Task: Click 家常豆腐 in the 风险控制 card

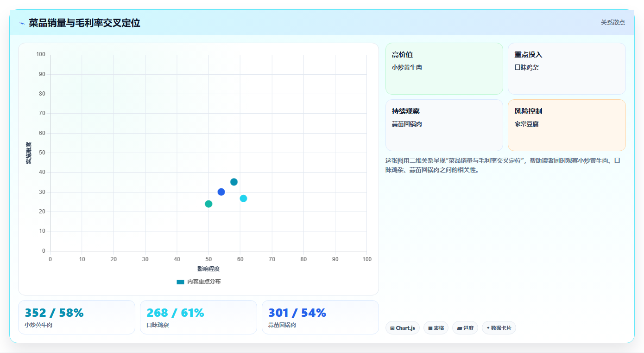Action: tap(526, 124)
